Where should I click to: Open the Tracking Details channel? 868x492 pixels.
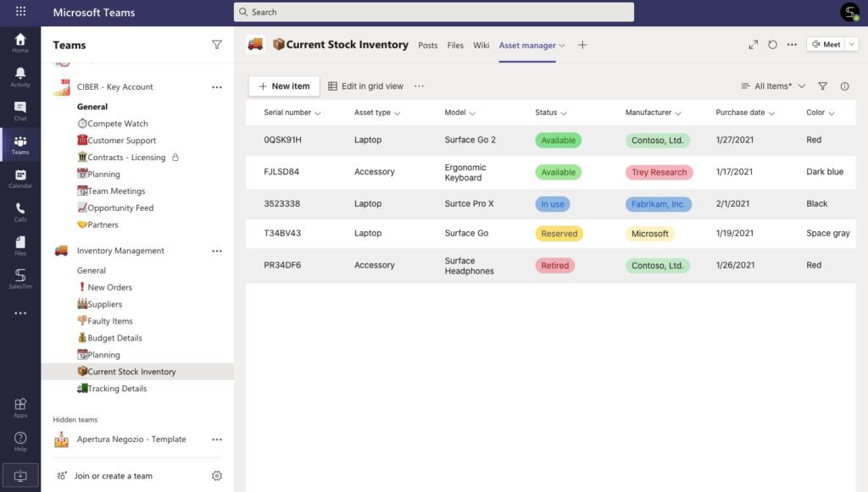(x=112, y=389)
